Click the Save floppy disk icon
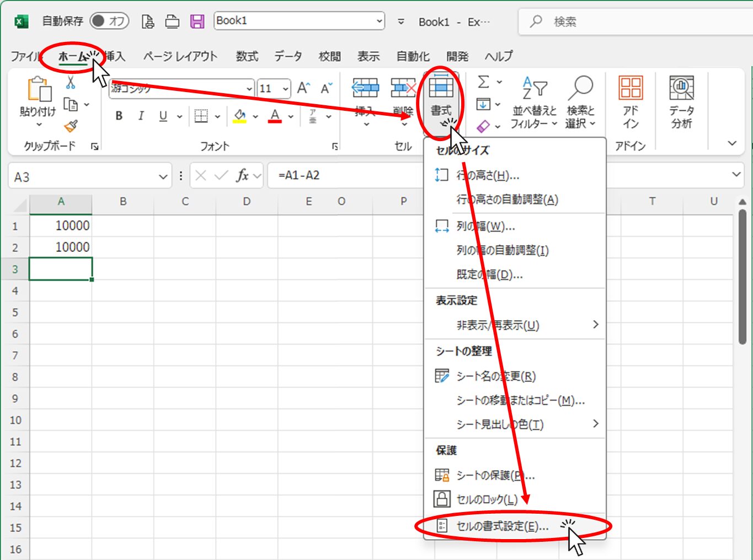Image resolution: width=753 pixels, height=560 pixels. (x=197, y=21)
